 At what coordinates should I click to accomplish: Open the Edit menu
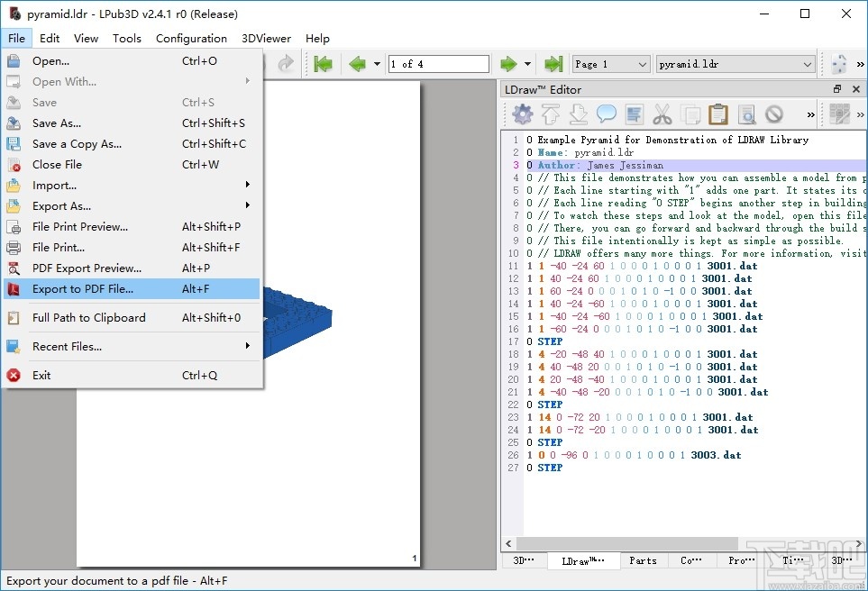pos(50,38)
